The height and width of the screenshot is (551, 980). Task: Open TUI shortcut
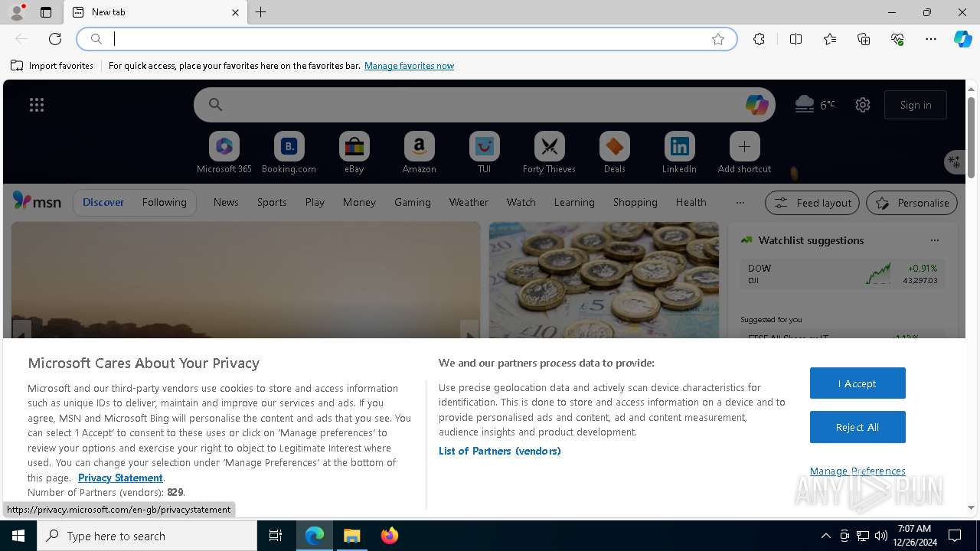[484, 153]
